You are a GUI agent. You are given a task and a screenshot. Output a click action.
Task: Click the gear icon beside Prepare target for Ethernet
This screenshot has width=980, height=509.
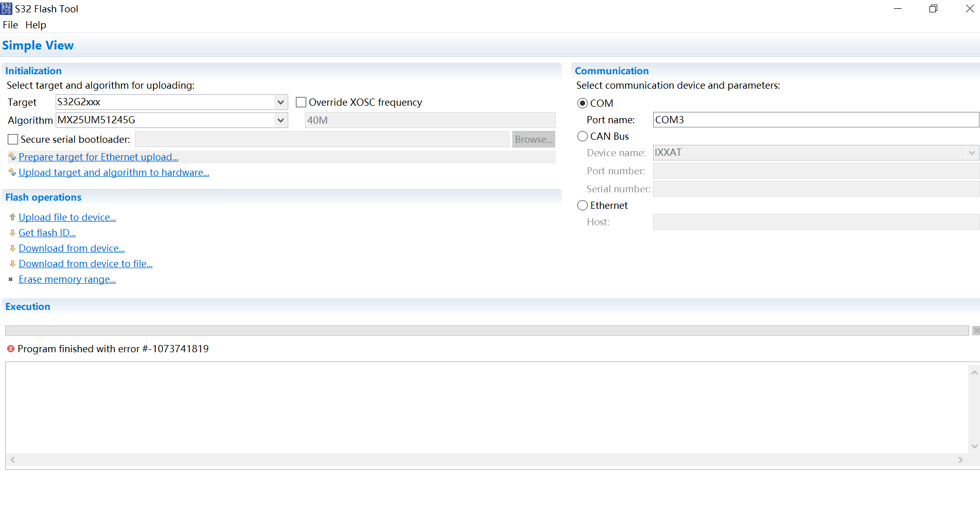(x=12, y=157)
